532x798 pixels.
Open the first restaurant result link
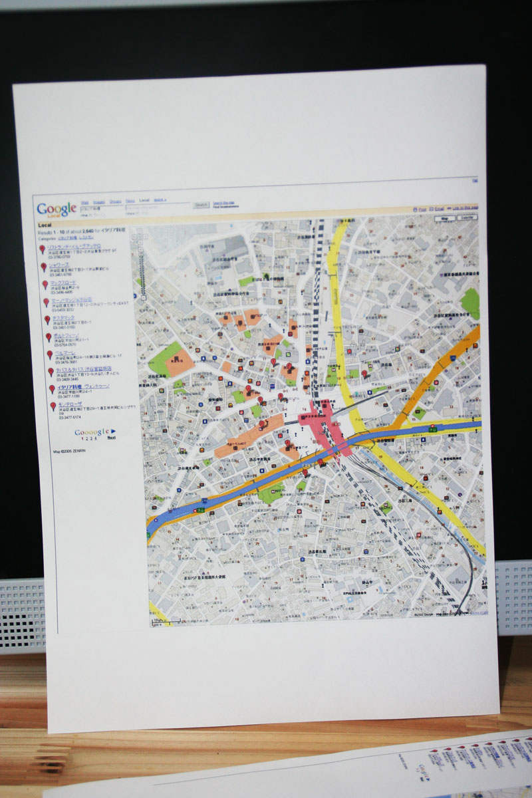coord(74,246)
